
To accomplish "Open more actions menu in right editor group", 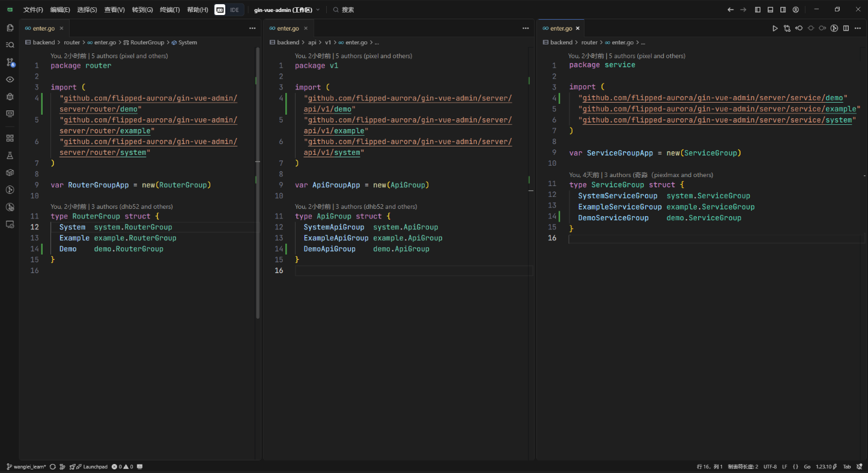I will click(x=858, y=28).
